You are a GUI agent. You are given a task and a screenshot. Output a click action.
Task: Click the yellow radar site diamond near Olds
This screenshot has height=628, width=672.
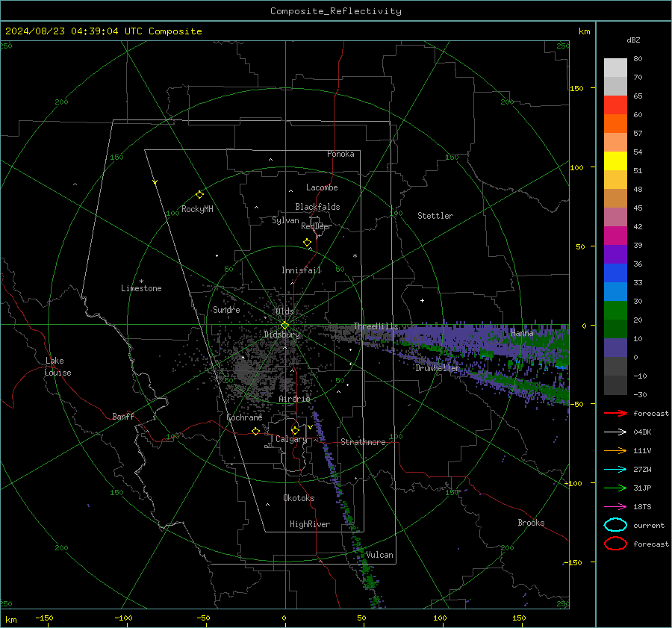(x=284, y=326)
